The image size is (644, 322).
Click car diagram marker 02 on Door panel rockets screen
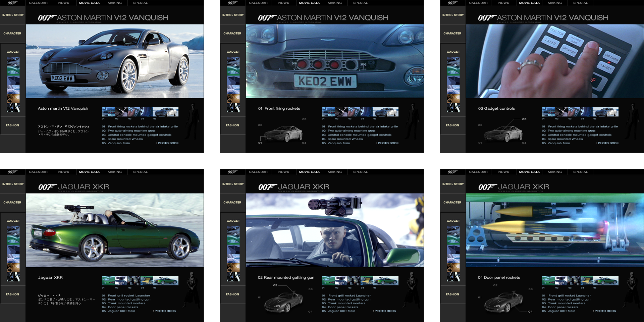click(495, 285)
